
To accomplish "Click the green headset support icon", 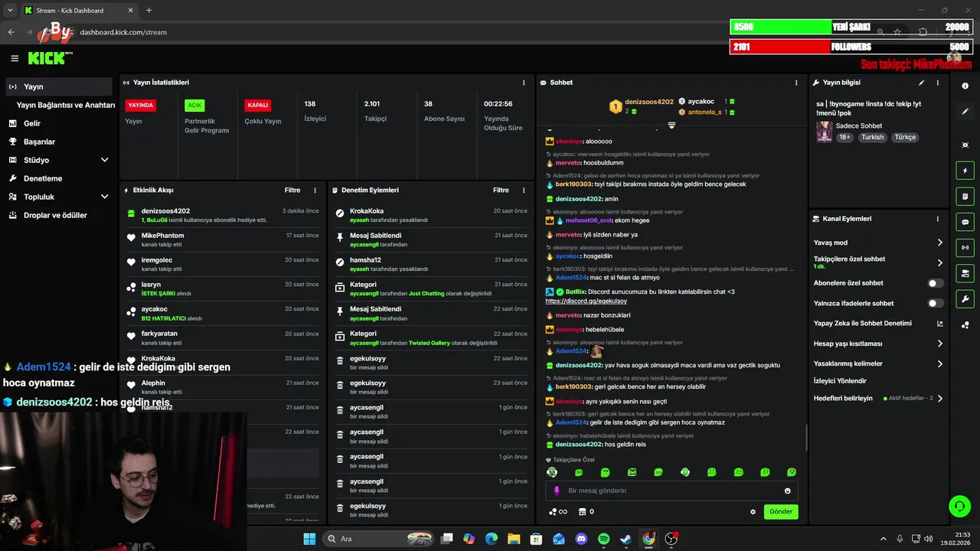I will 959,506.
